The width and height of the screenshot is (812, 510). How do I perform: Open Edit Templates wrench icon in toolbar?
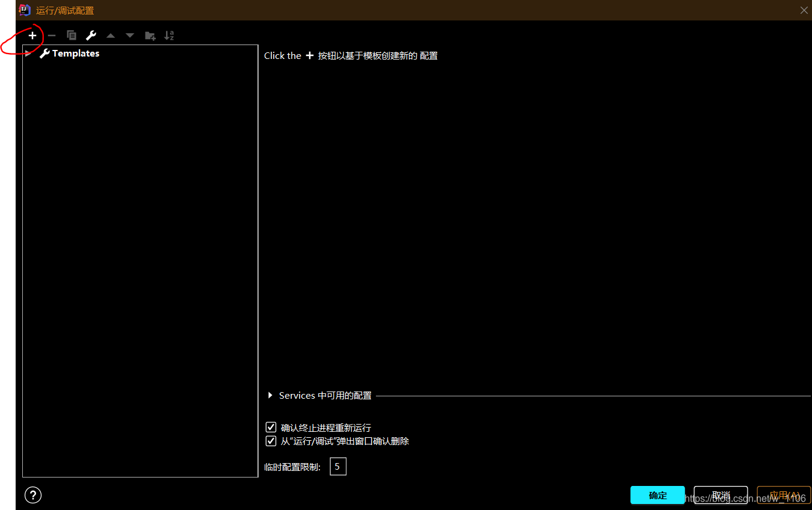[x=91, y=35]
